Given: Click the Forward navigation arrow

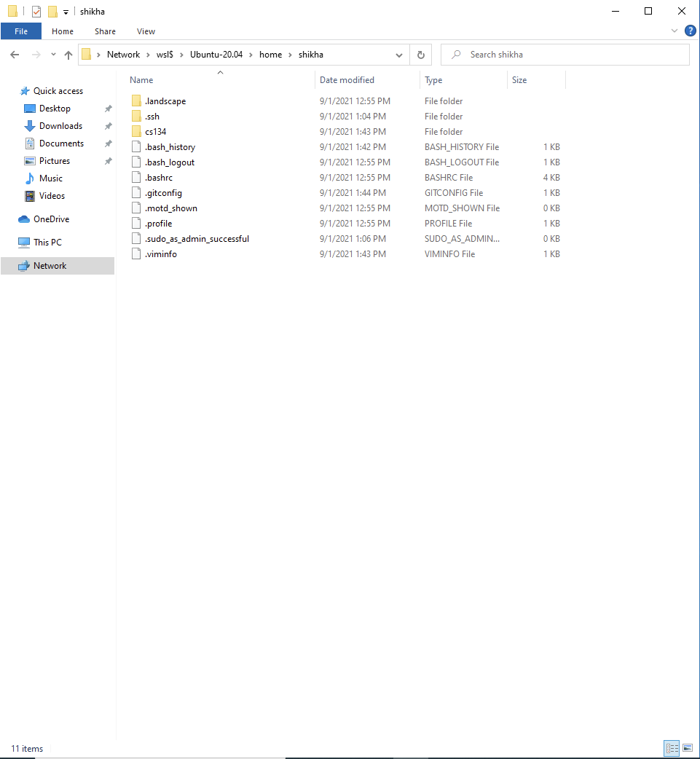Looking at the screenshot, I should [x=36, y=55].
